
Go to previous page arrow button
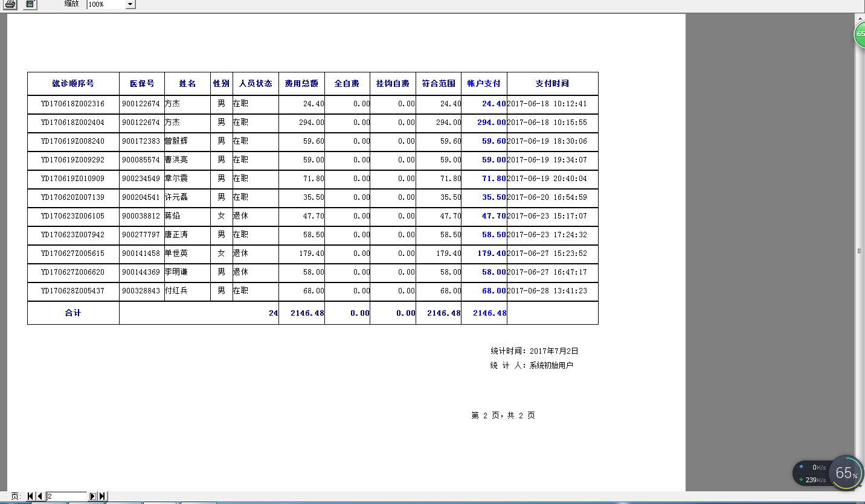pyautogui.click(x=40, y=496)
